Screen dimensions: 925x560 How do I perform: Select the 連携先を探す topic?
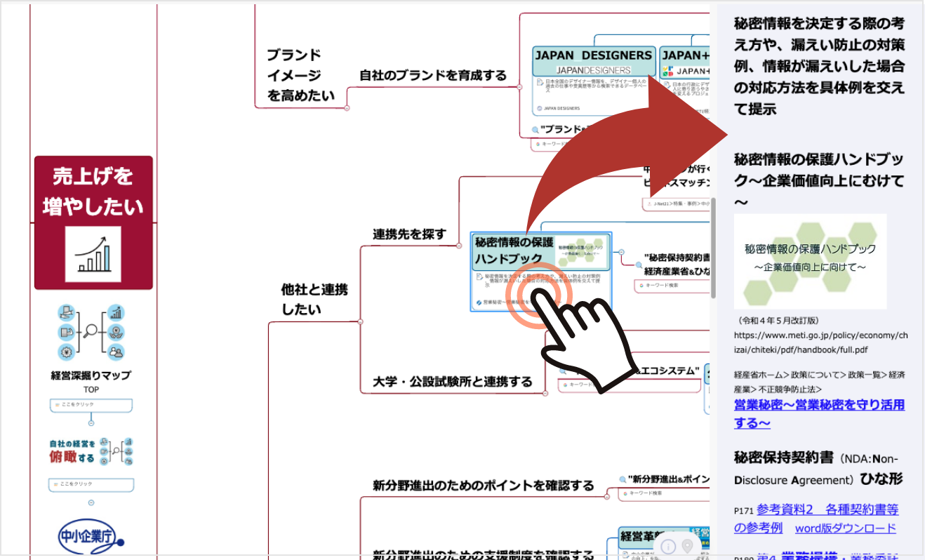[x=409, y=234]
